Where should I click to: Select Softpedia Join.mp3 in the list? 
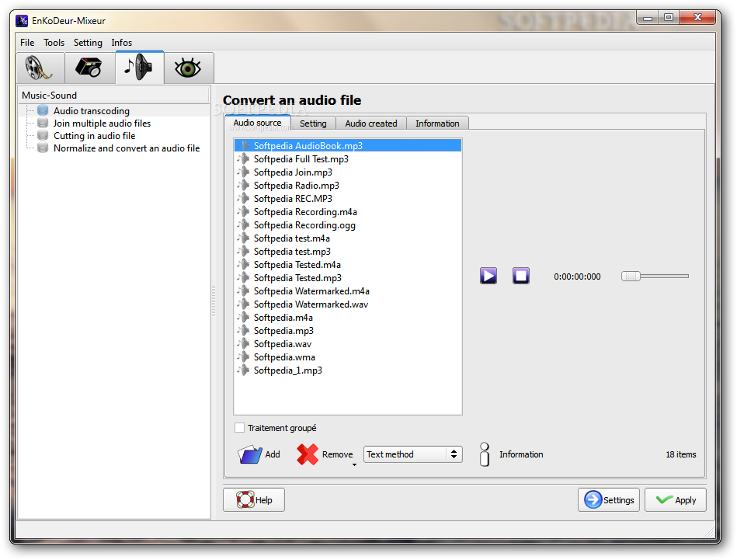pos(348,172)
